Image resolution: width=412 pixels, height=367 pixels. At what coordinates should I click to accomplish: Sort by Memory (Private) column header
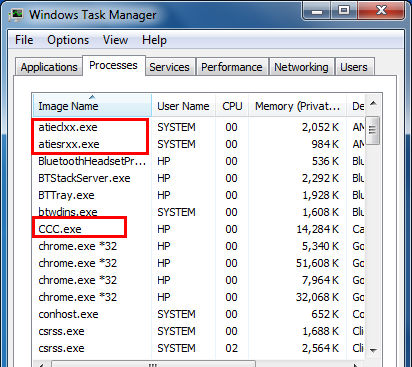298,105
